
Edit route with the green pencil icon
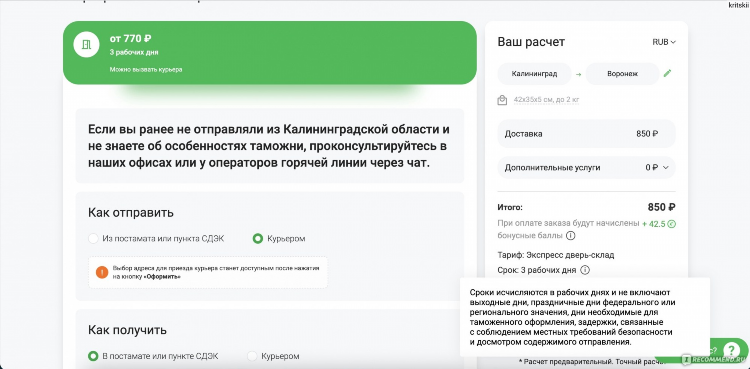pyautogui.click(x=668, y=73)
